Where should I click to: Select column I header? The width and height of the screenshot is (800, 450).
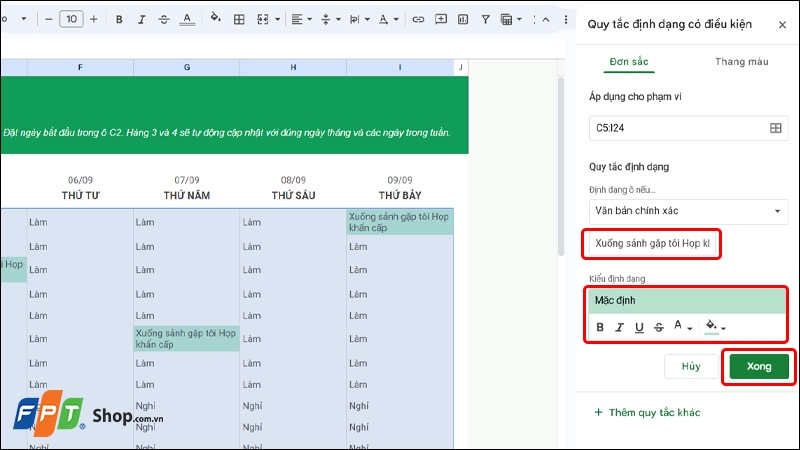click(400, 67)
